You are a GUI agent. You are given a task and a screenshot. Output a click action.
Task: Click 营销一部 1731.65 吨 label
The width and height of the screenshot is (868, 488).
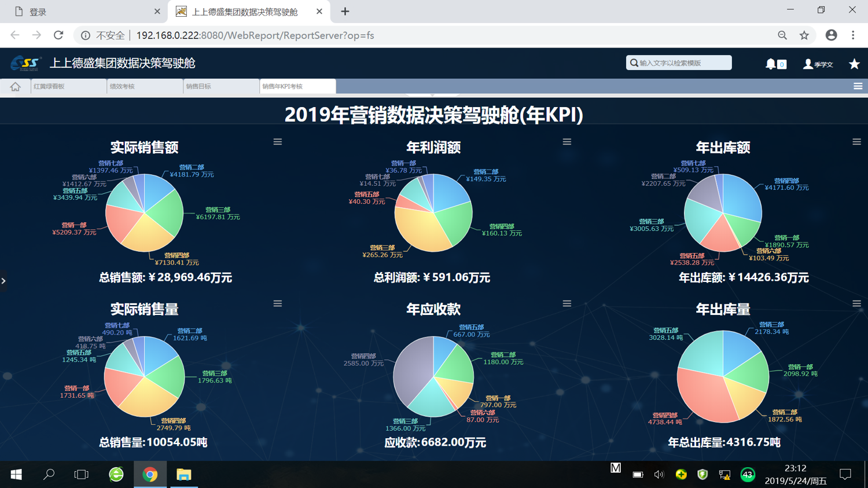click(x=77, y=392)
